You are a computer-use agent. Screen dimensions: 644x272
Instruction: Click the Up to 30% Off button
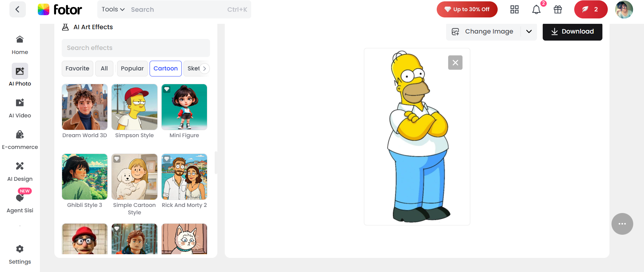tap(467, 9)
